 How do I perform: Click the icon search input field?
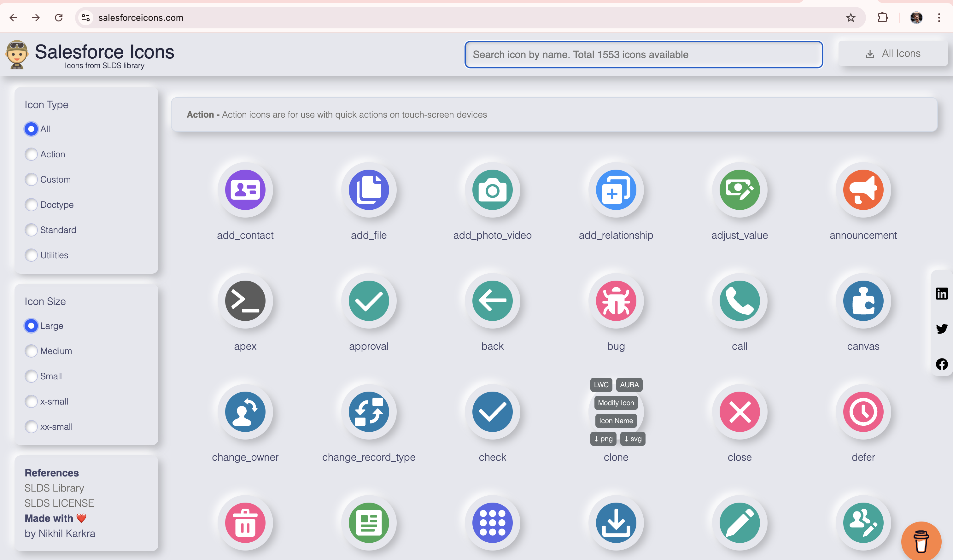(644, 55)
